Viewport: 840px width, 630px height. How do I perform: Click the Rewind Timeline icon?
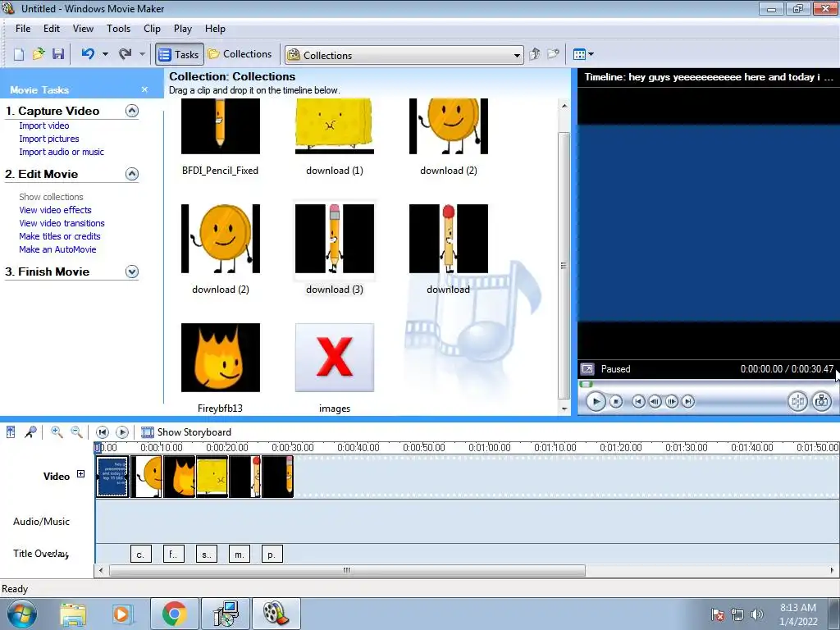click(x=103, y=431)
